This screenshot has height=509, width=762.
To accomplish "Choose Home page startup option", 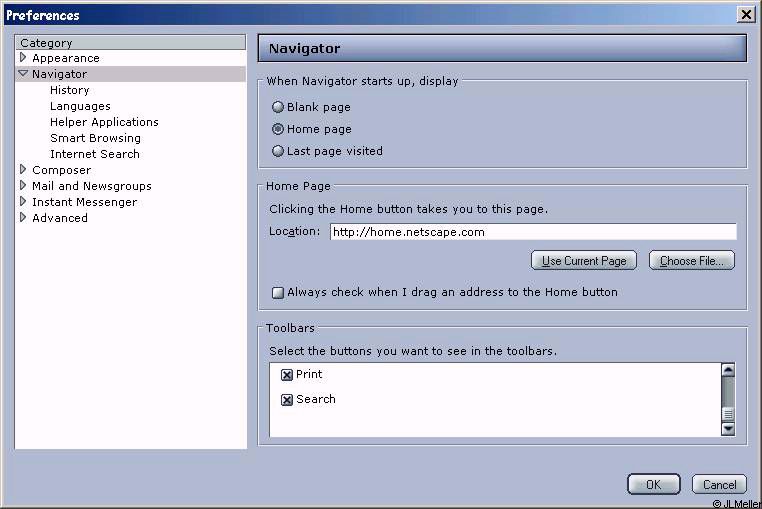I will click(x=277, y=129).
